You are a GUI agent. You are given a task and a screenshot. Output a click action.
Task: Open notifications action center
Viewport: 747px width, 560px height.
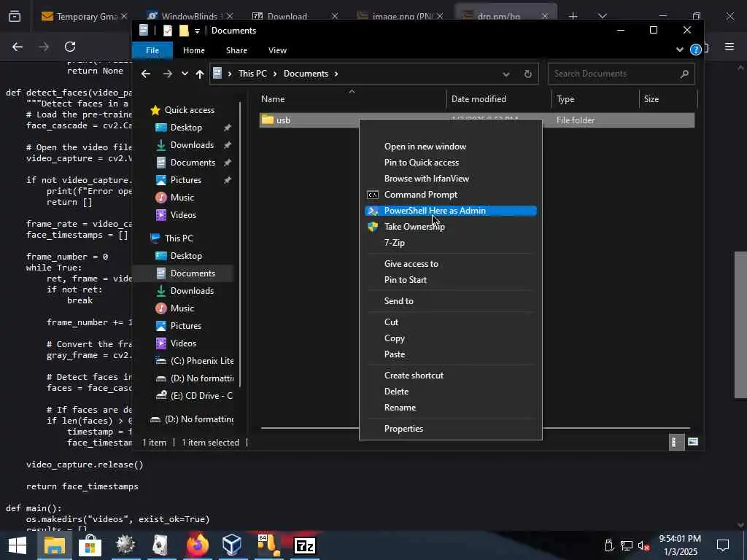tap(723, 545)
